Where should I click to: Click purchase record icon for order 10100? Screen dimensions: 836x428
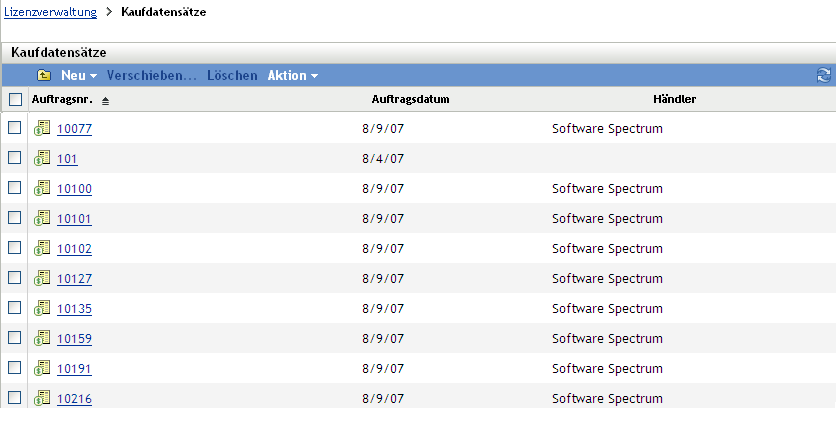[x=42, y=188]
